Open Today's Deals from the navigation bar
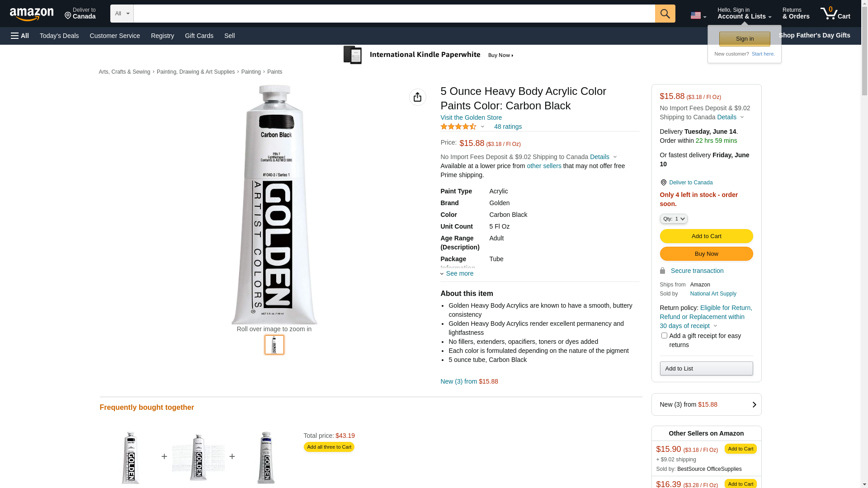Viewport: 868px width, 488px height. click(59, 36)
